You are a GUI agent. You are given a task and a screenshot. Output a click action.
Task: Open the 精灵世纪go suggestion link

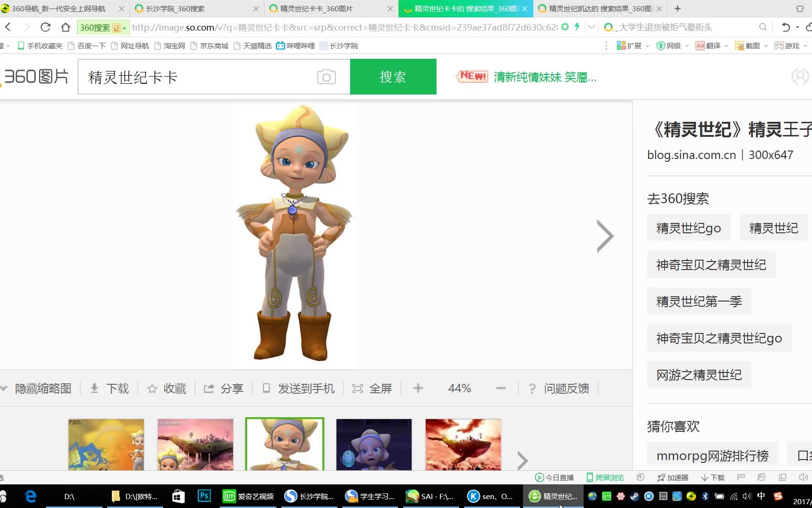(688, 228)
